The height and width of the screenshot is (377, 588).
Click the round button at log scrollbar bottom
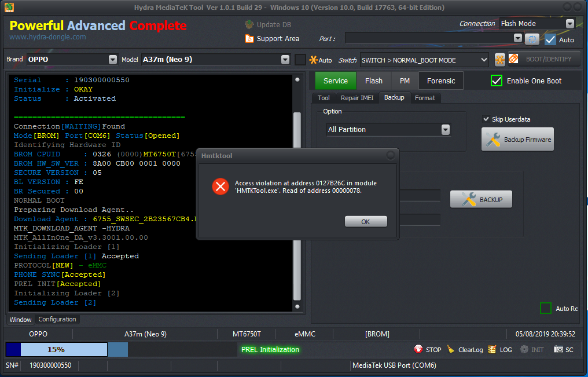[297, 306]
